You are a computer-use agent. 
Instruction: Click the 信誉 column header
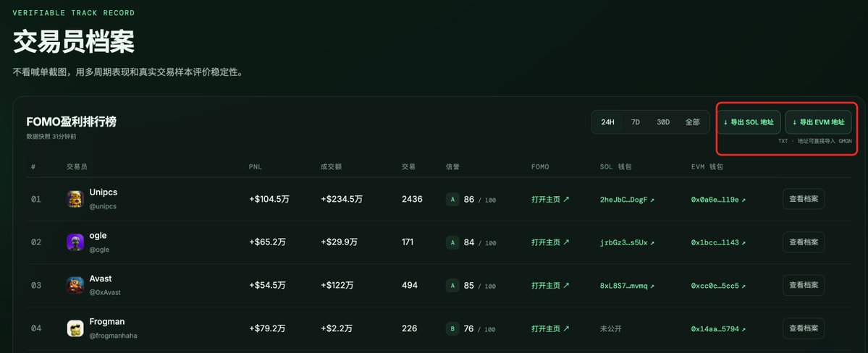(452, 166)
